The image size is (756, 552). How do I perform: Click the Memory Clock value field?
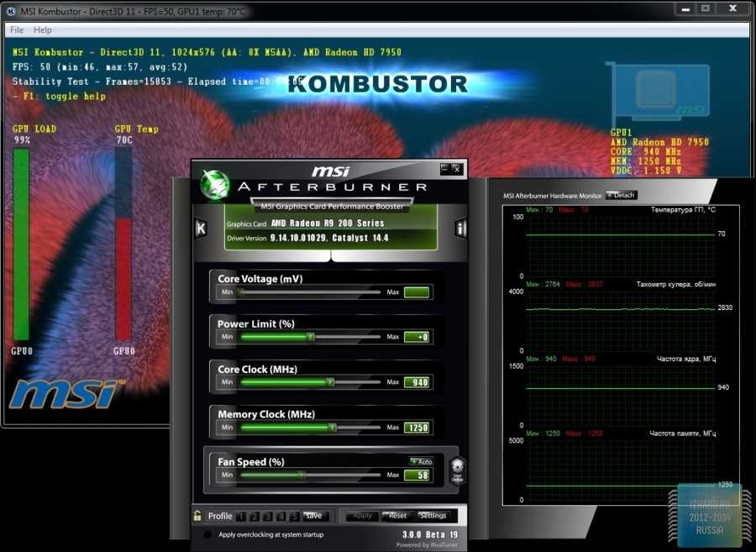click(417, 428)
